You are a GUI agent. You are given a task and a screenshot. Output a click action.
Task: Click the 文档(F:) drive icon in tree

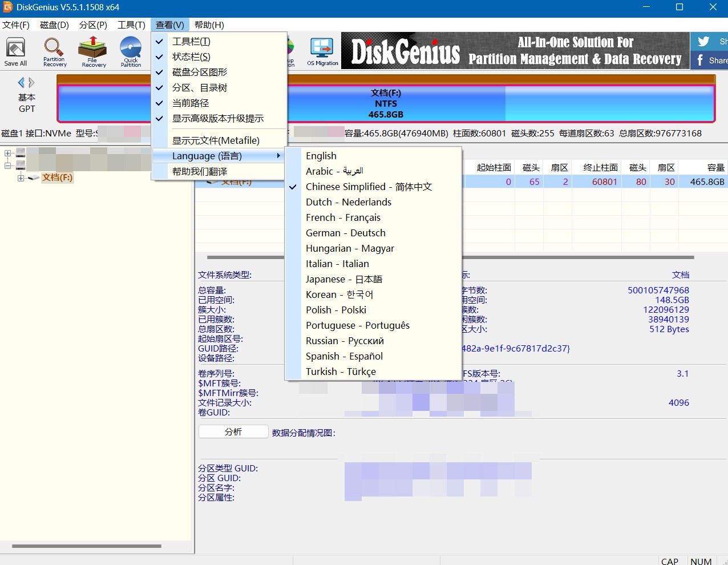point(34,177)
